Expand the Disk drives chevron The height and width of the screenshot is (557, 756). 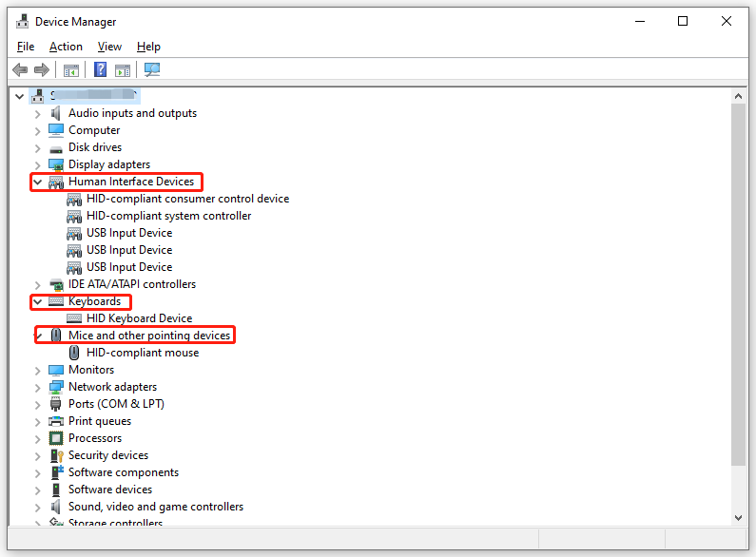point(38,148)
